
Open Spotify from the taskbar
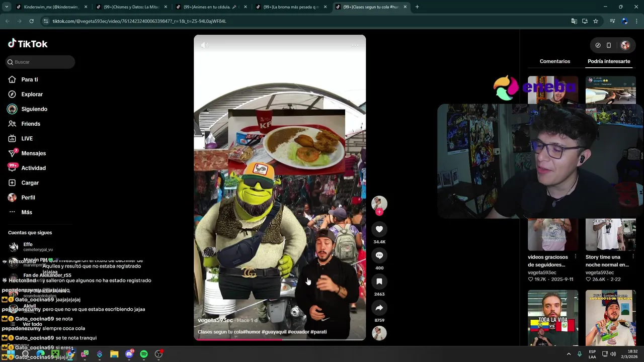point(144,354)
